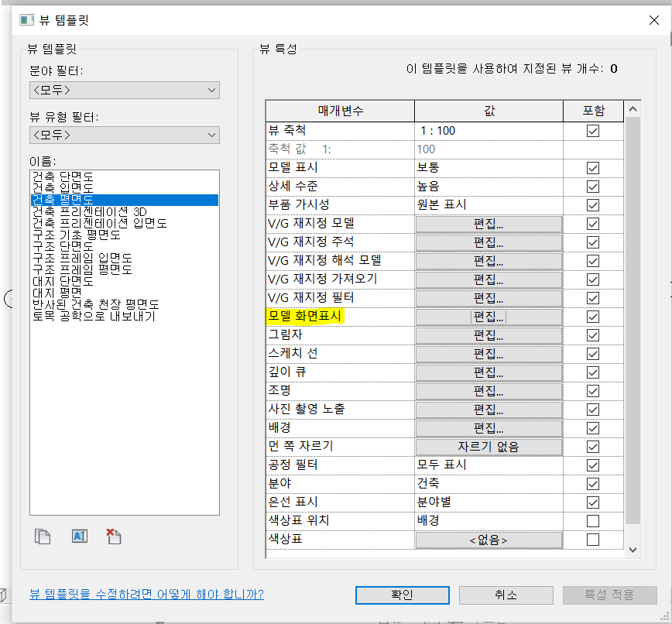Image resolution: width=672 pixels, height=624 pixels.
Task: Click the 자르기 없음 button for 먼 쪽 자르기
Action: 489,447
